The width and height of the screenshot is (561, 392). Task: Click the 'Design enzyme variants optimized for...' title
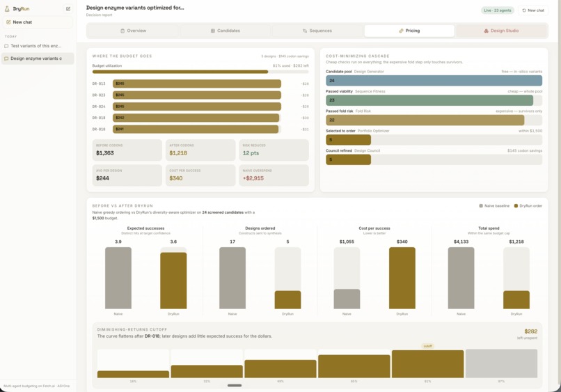[x=135, y=8]
